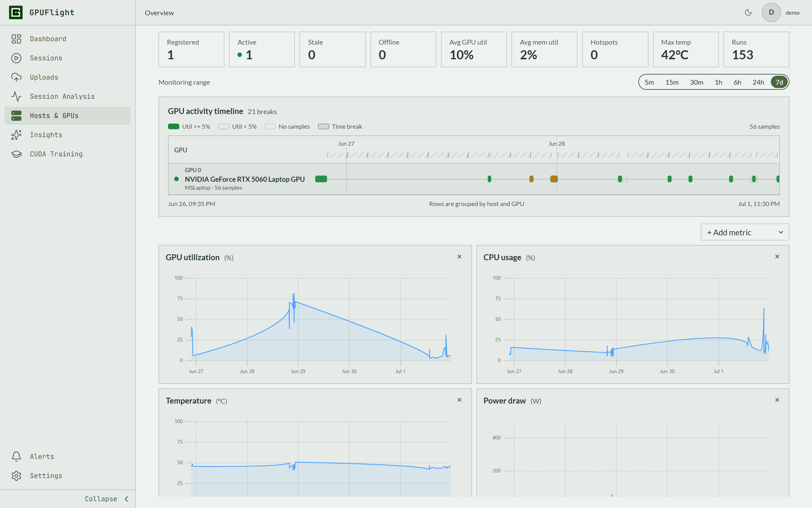Click the Util < 5% legend swatch
This screenshot has width=812, height=508.
coord(224,127)
